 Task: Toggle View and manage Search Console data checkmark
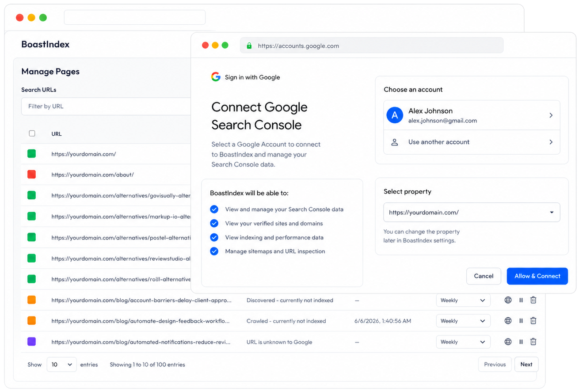coord(214,209)
